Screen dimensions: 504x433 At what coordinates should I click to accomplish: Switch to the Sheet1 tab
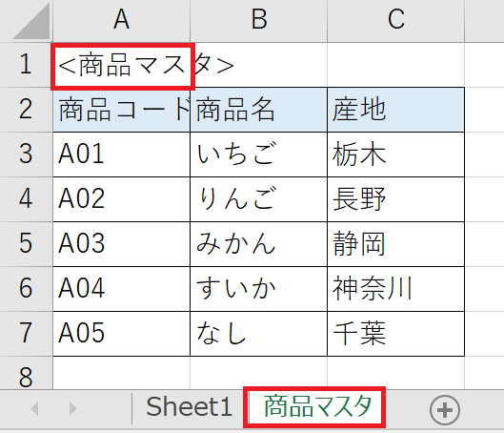pos(189,407)
